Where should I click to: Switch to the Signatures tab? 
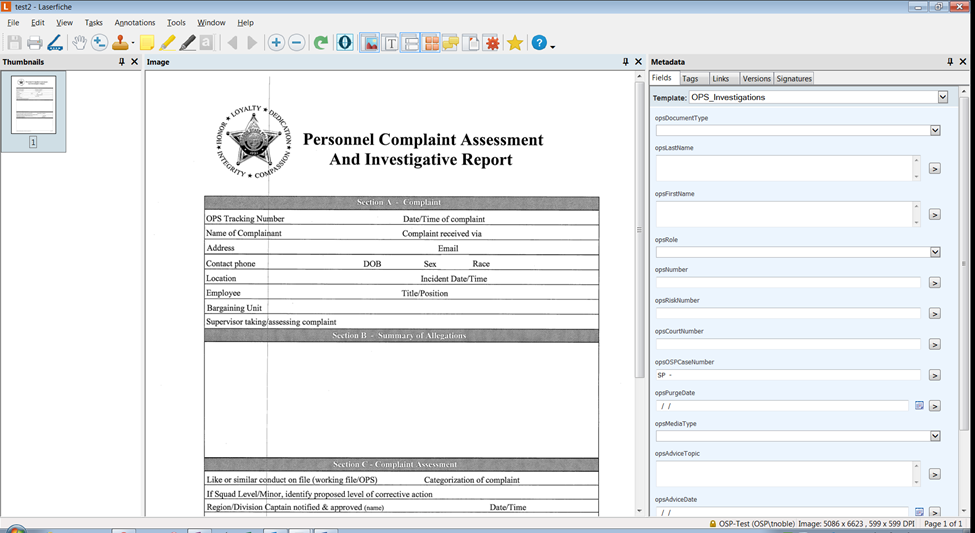(x=794, y=78)
